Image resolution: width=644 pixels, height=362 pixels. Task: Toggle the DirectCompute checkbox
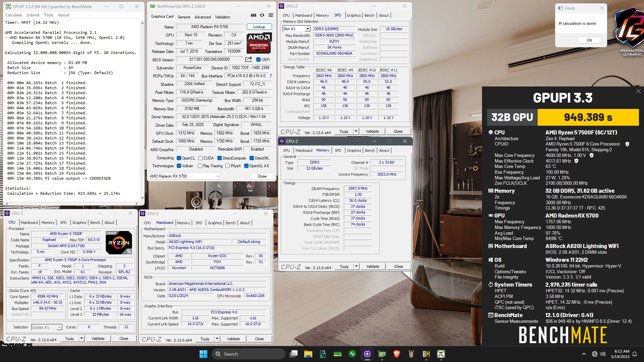[x=219, y=158]
